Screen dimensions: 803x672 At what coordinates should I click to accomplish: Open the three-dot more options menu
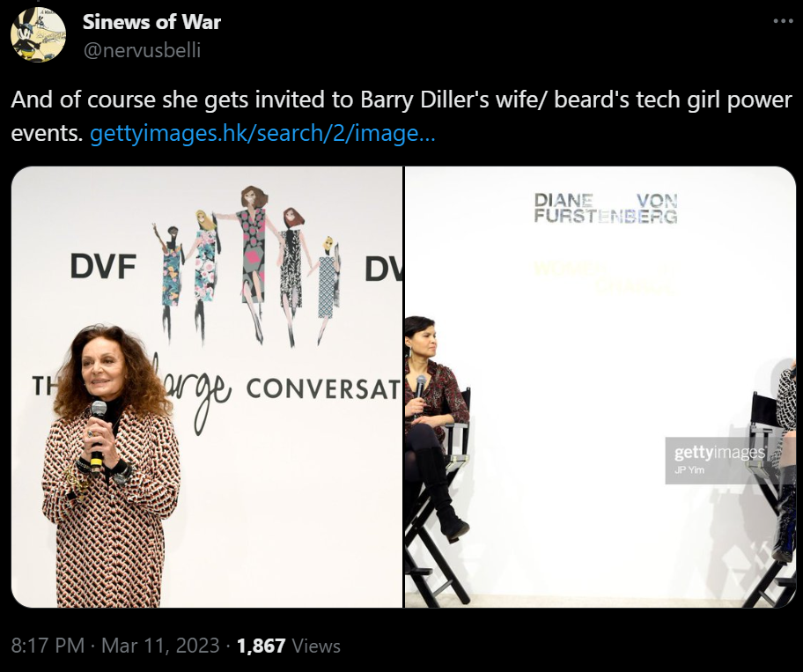[783, 21]
